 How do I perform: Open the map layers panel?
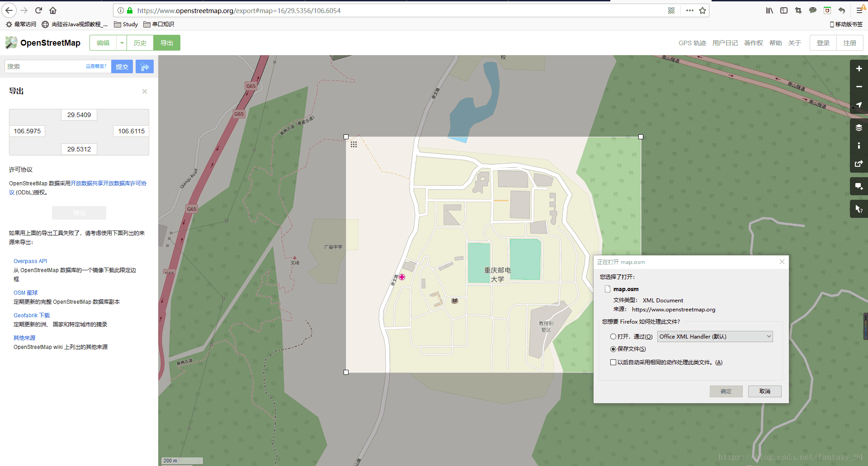coord(859,128)
